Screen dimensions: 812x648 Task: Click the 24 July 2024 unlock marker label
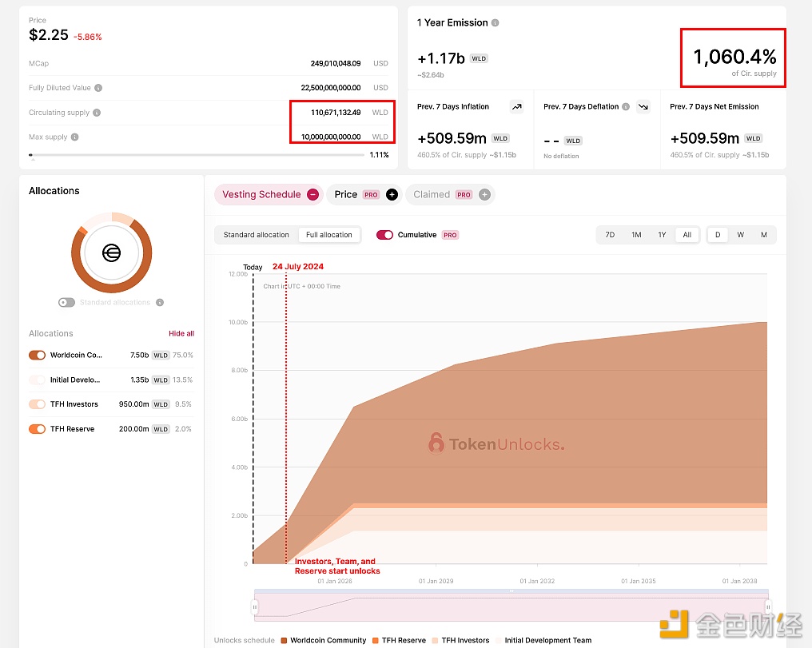[298, 267]
